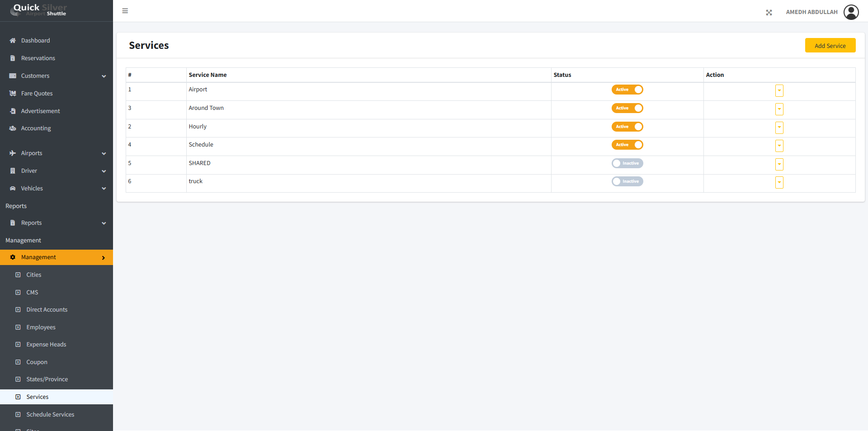Open the user profile avatar icon
This screenshot has height=431, width=868.
coord(851,12)
